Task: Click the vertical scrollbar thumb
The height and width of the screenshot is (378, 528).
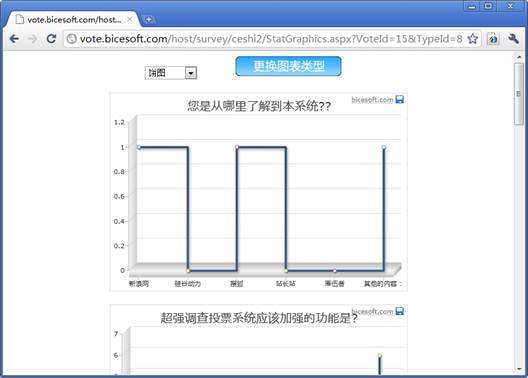Action: coord(519,94)
